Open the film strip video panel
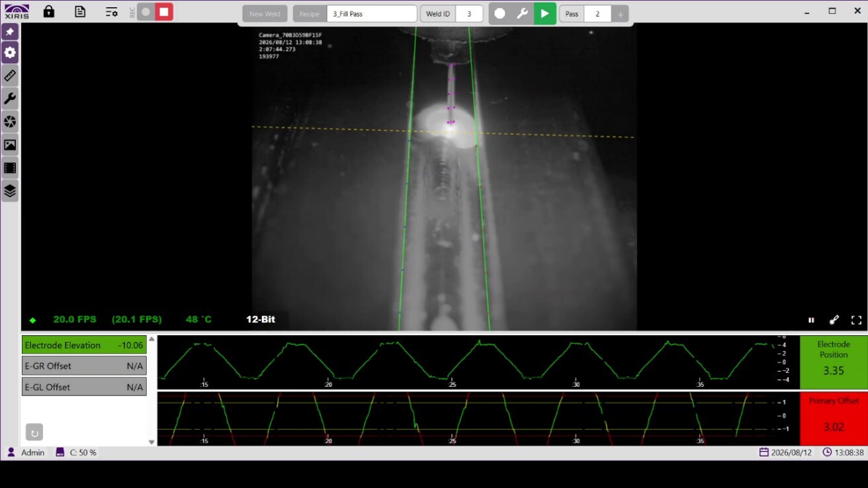Image resolution: width=868 pixels, height=488 pixels. coord(10,168)
